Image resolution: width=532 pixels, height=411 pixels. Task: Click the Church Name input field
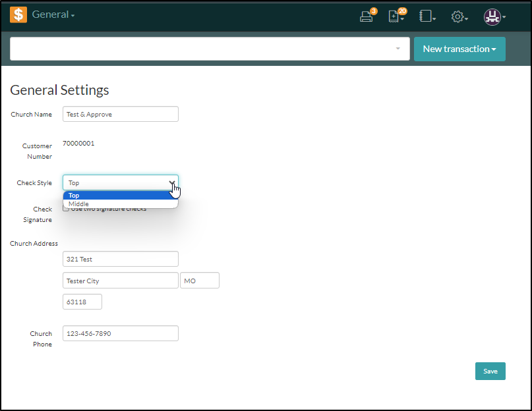click(121, 115)
